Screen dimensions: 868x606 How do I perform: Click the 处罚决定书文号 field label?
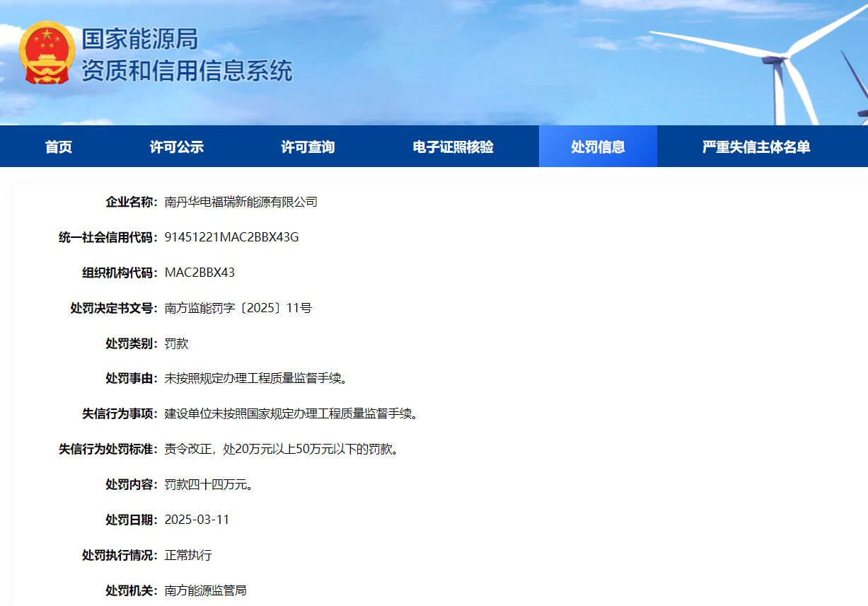pyautogui.click(x=114, y=308)
